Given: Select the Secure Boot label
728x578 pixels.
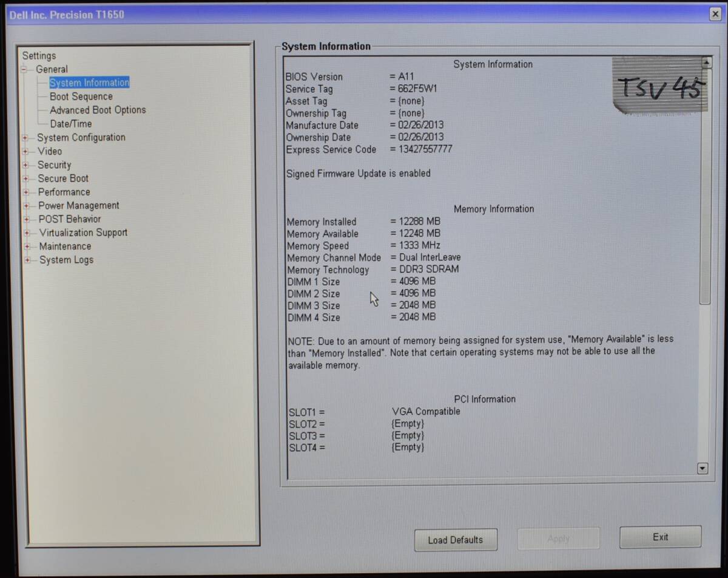Looking at the screenshot, I should pos(63,178).
